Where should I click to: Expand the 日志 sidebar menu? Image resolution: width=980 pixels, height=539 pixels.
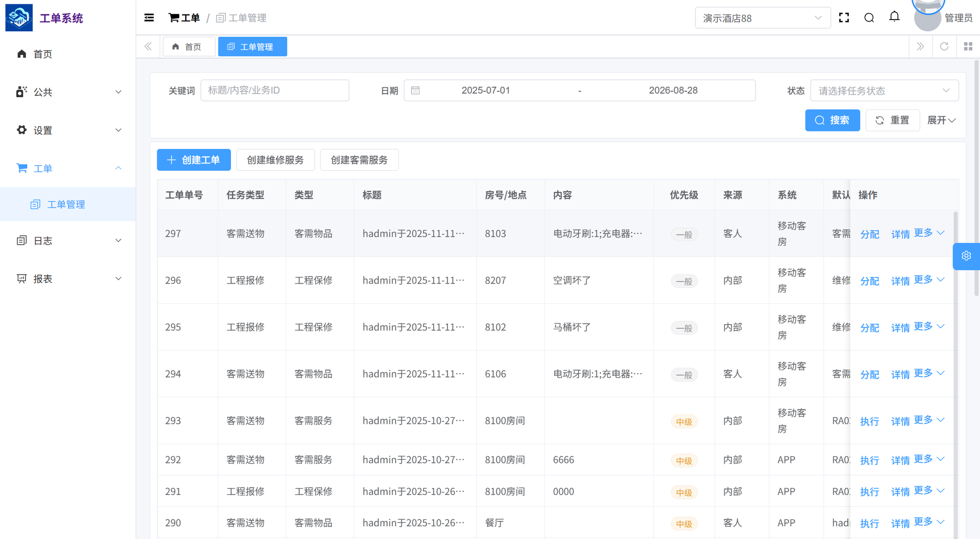68,240
